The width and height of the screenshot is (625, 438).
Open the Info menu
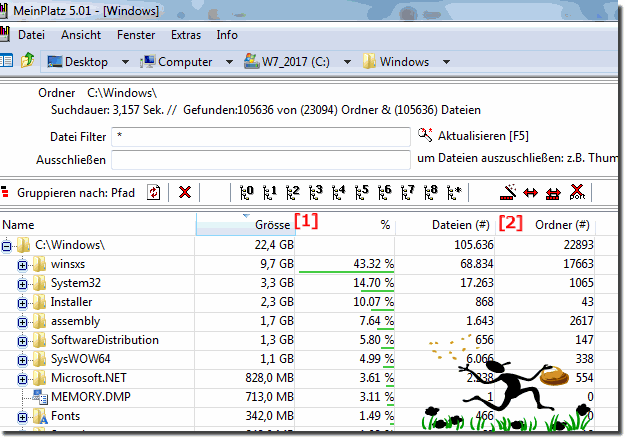(x=227, y=35)
